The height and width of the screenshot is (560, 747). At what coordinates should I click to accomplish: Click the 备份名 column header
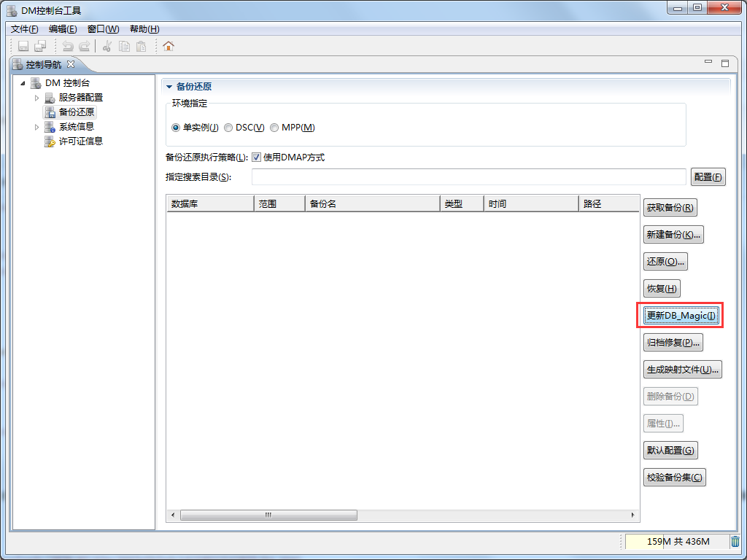click(373, 204)
